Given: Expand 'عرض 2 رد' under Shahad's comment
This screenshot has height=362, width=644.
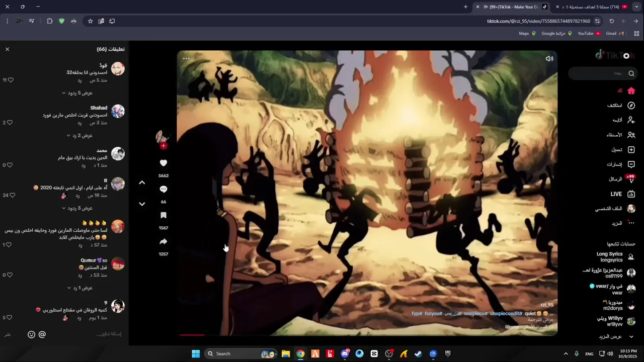Looking at the screenshot, I should (79, 135).
